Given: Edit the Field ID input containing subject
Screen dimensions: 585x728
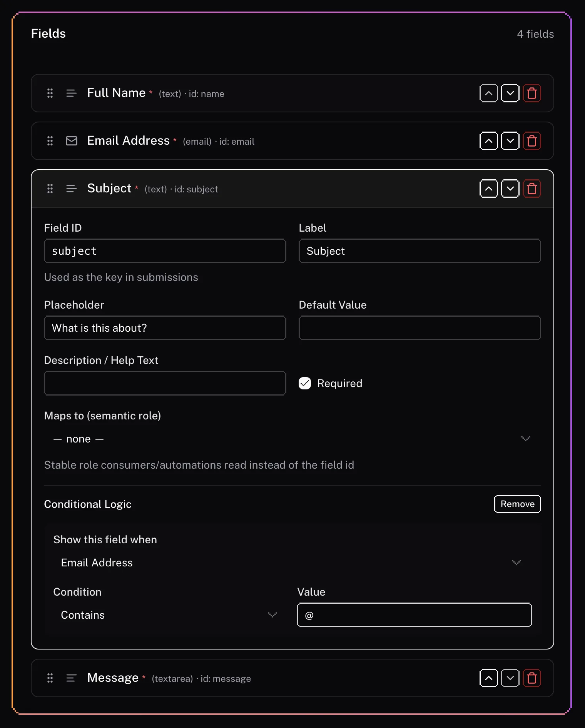Looking at the screenshot, I should point(165,251).
